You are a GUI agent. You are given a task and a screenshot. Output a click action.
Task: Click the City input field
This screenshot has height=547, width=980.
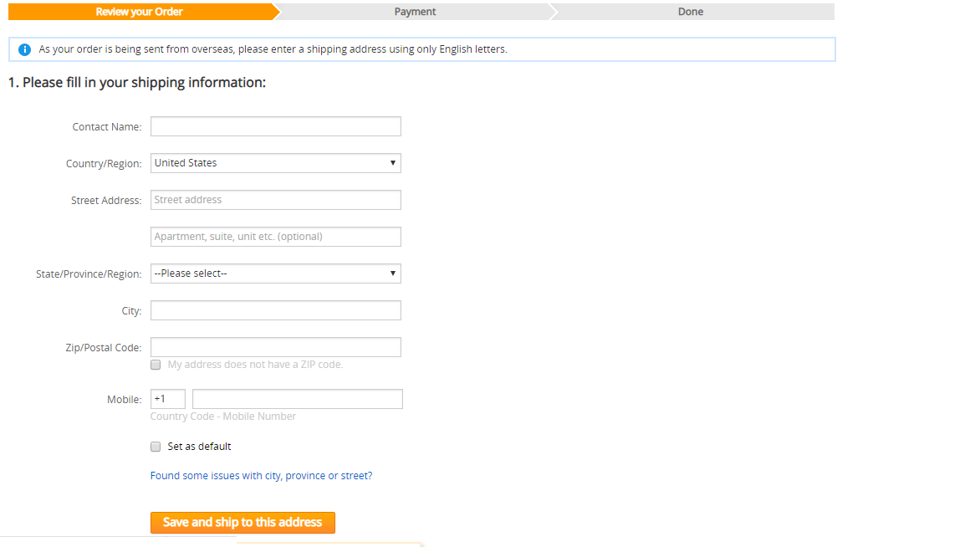pos(275,310)
